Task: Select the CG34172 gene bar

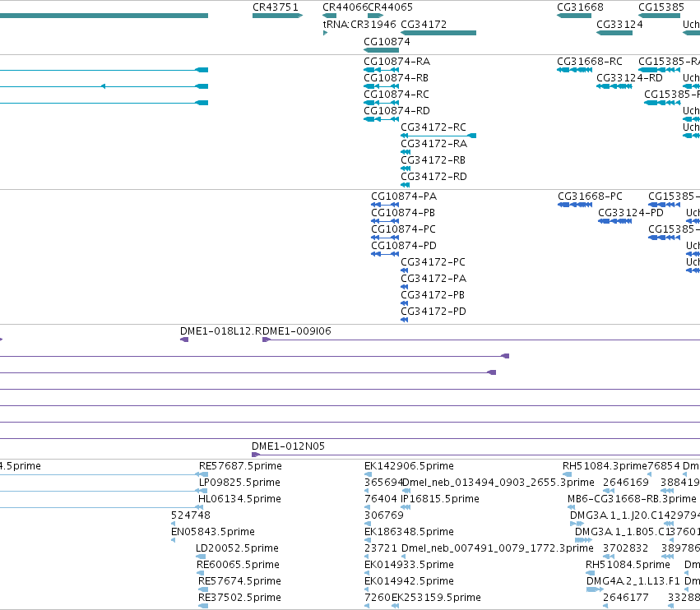Action: pyautogui.click(x=438, y=33)
